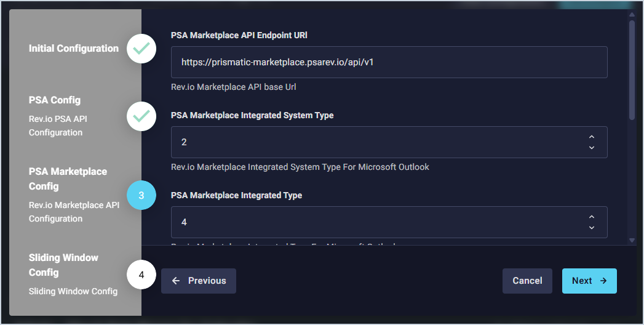Click the Initial Configuration checkmark step icon

141,49
